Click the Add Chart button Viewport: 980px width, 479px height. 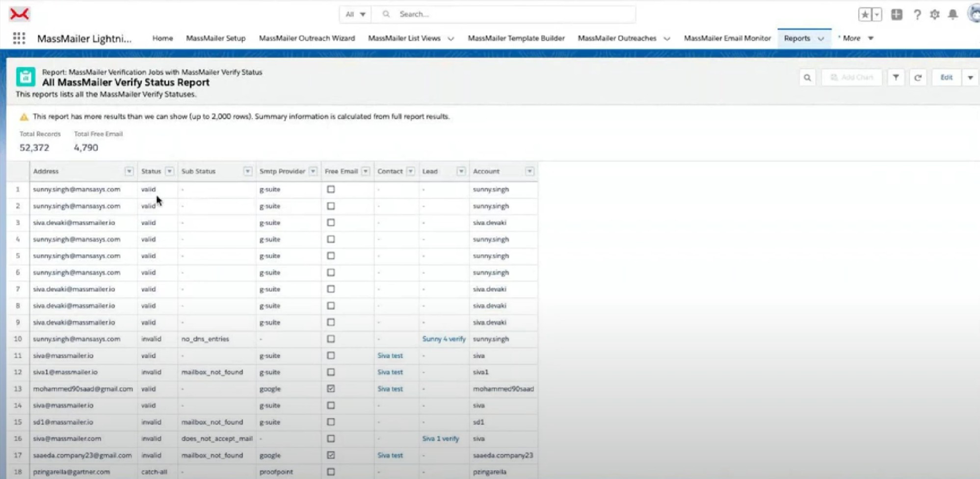pos(851,77)
